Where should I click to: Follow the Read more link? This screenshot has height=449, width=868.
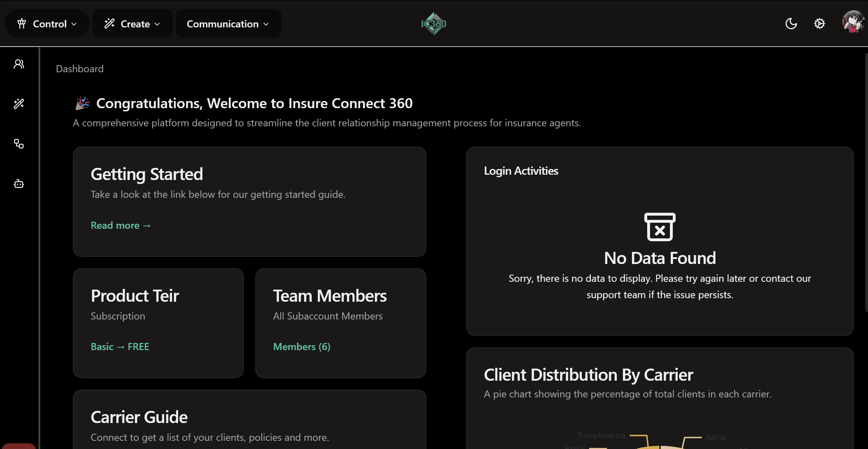pos(121,225)
